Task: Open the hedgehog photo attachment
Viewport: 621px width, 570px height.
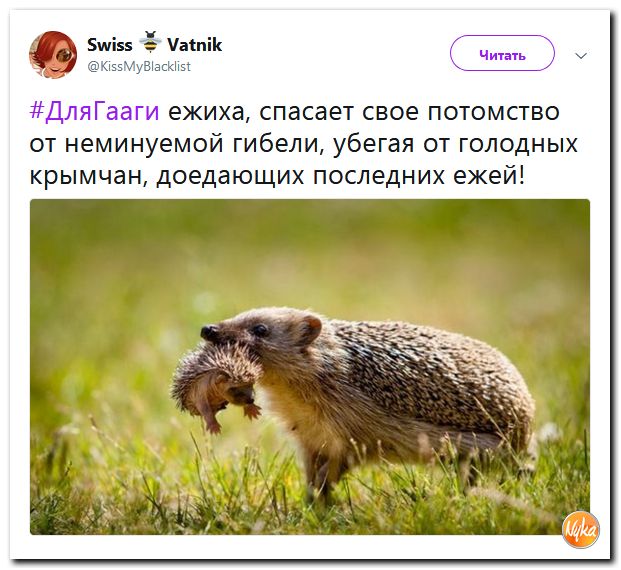Action: [x=310, y=367]
